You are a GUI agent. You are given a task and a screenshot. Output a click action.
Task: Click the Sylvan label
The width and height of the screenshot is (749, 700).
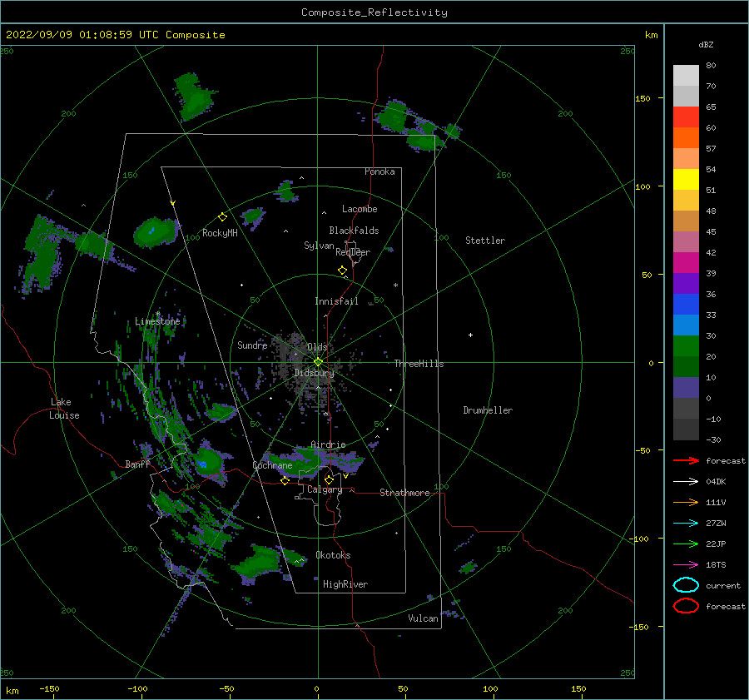pos(319,246)
